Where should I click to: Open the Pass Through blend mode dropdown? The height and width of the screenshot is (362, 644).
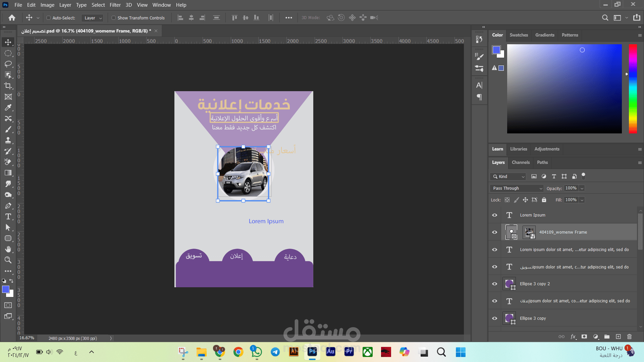coord(517,188)
